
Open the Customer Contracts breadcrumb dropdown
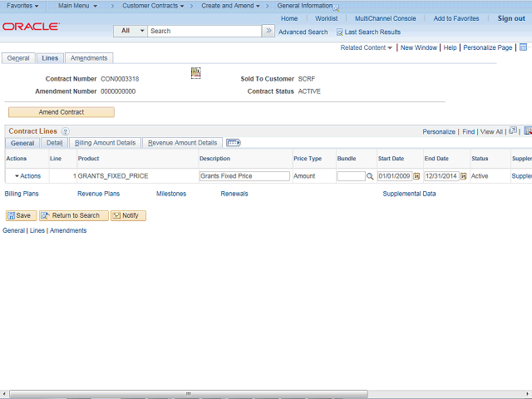pyautogui.click(x=153, y=6)
